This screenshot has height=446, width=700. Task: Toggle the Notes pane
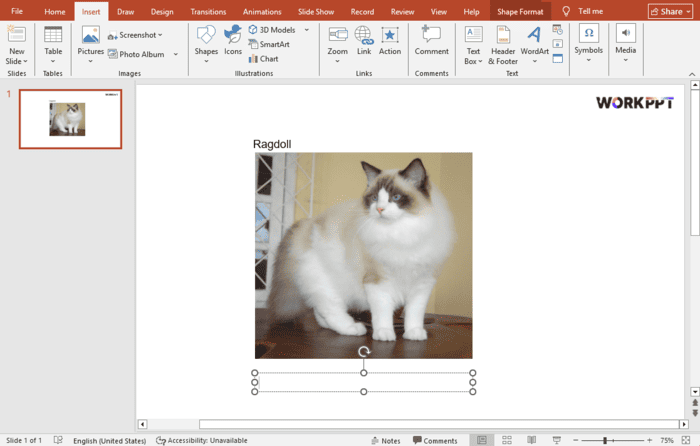coord(386,441)
